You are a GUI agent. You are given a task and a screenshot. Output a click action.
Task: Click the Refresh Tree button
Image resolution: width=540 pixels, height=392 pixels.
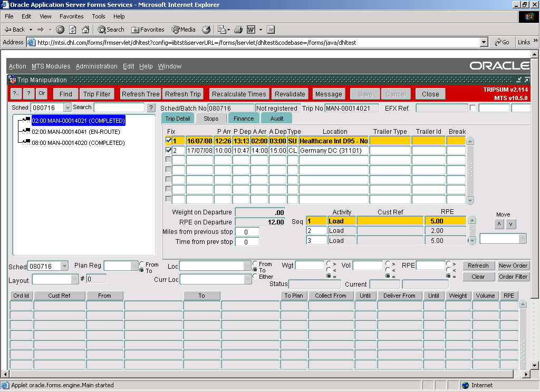point(140,94)
